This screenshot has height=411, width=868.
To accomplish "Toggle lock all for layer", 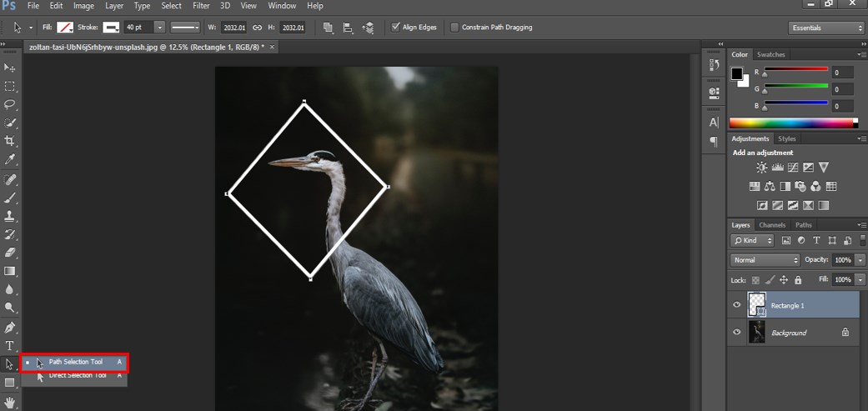I will [x=798, y=280].
